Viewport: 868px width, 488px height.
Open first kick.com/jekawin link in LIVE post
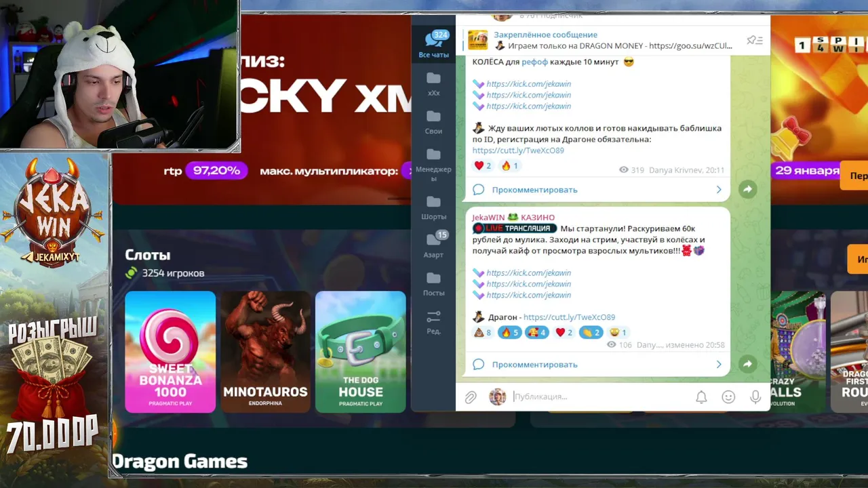[528, 273]
